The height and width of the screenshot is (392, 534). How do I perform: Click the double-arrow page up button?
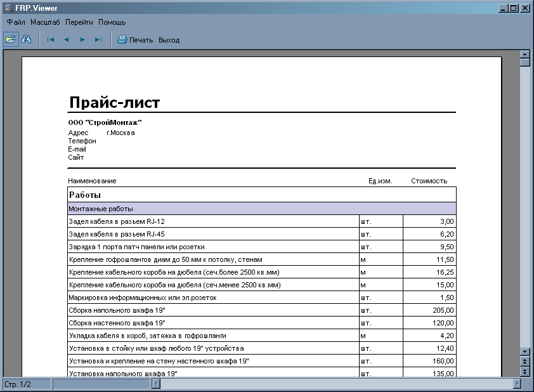[525, 362]
